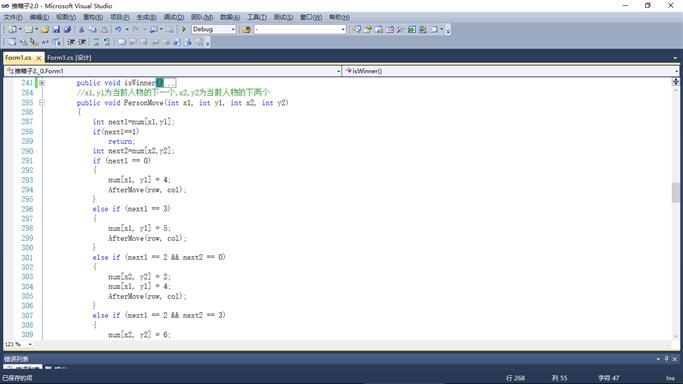The height and width of the screenshot is (384, 683).
Task: Open the isWinner() members dropdown
Action: (x=511, y=71)
